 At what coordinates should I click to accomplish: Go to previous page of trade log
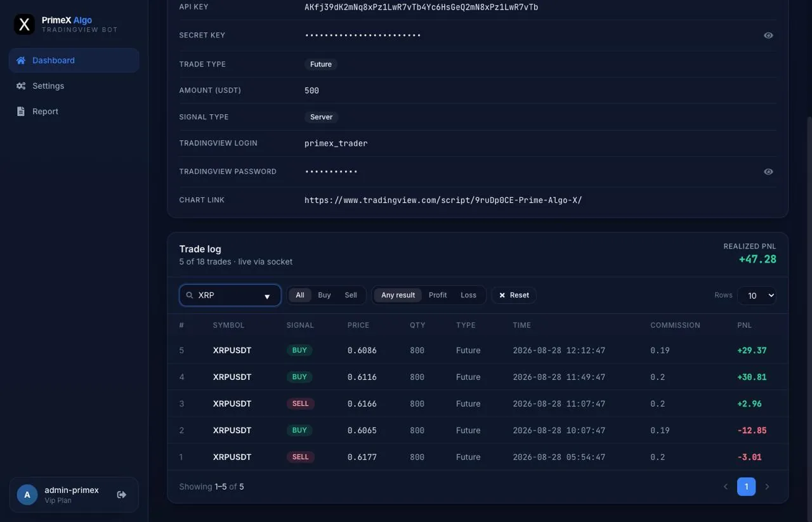[x=726, y=486]
